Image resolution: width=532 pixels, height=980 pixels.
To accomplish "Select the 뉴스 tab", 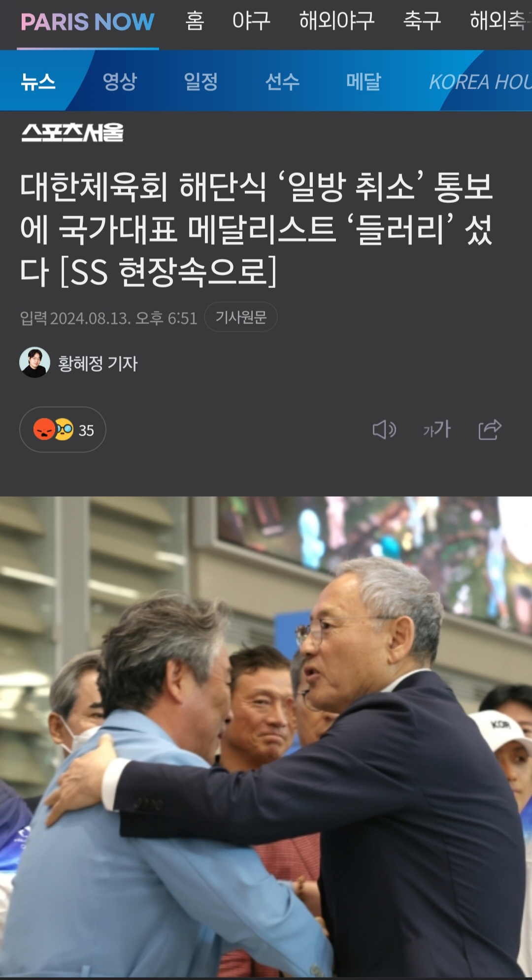I will pos(38,81).
